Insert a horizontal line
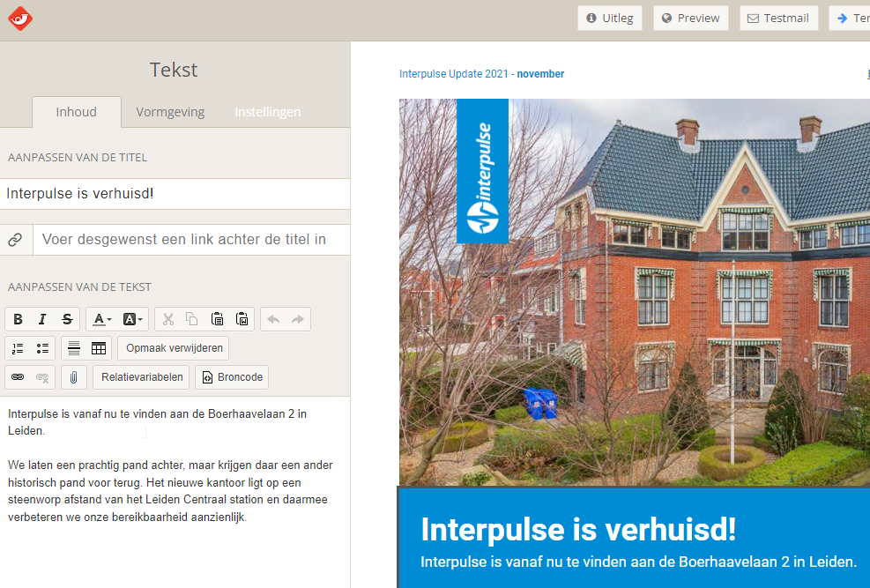 pos(74,348)
